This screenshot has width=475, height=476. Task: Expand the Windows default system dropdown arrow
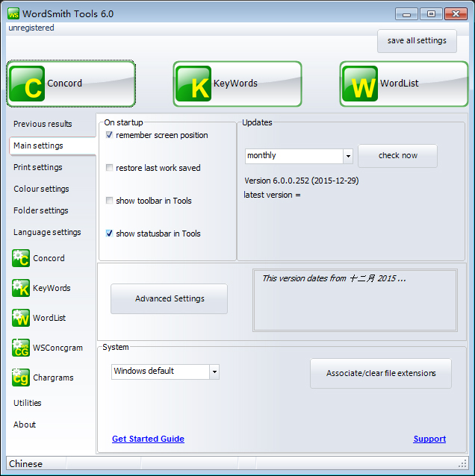point(214,372)
